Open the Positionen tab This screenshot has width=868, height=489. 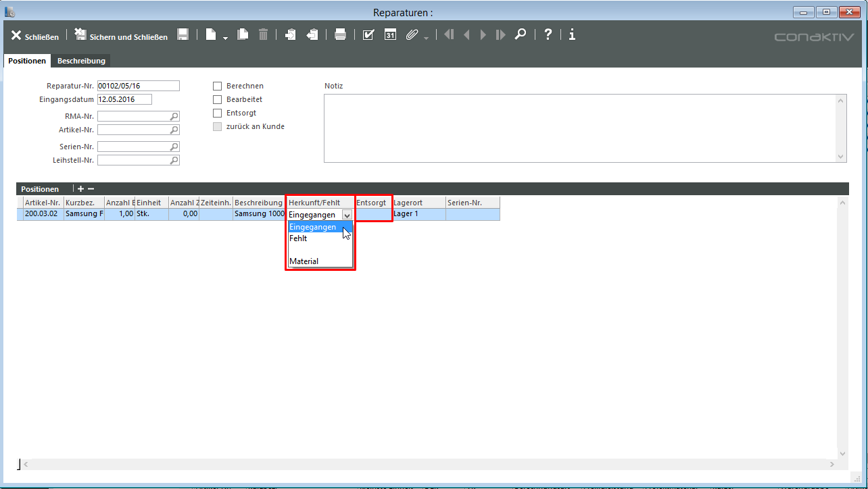[x=27, y=61]
